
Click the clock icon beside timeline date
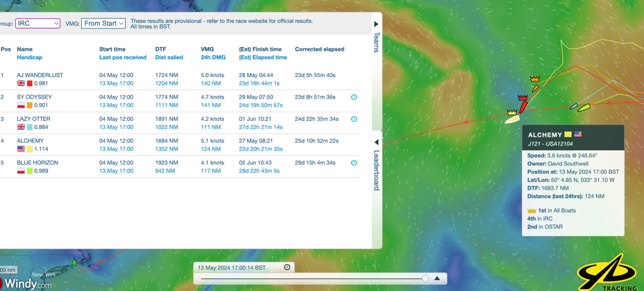coord(287,267)
